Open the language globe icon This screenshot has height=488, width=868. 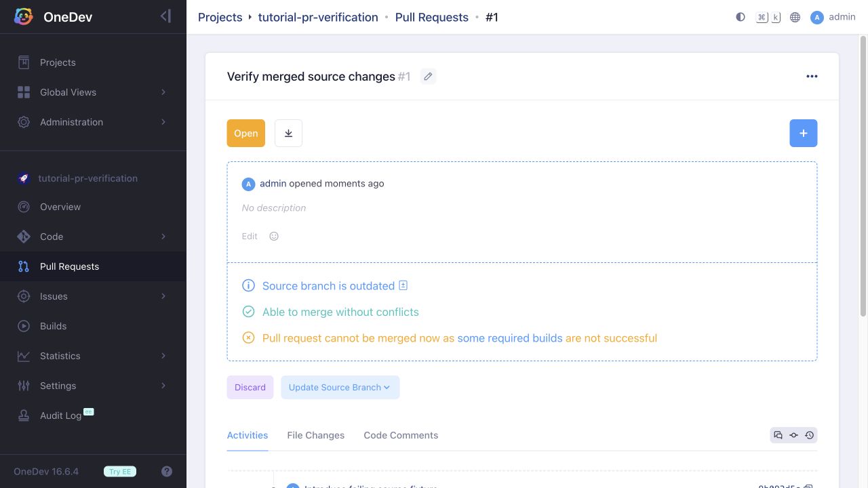click(x=795, y=17)
